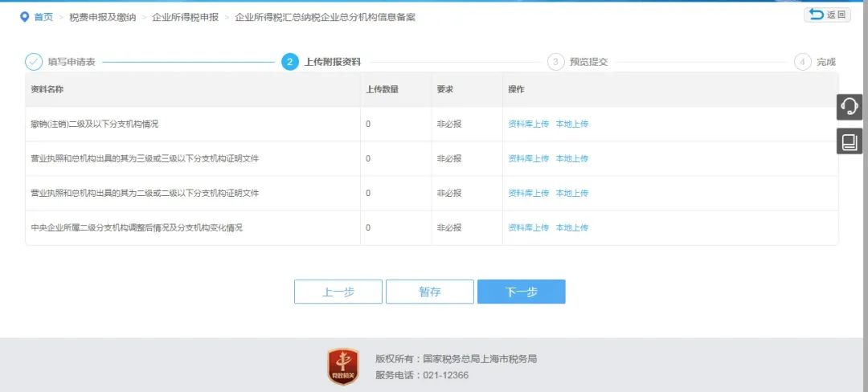Click the tax bureau emblem logo in footer
Image resolution: width=868 pixels, height=392 pixels.
pos(343,366)
